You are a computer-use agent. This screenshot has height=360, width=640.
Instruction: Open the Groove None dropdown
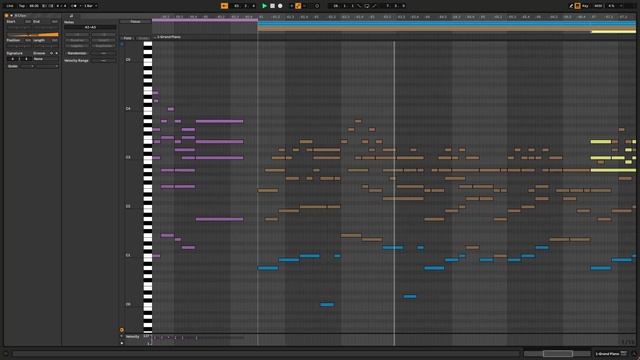coord(46,59)
